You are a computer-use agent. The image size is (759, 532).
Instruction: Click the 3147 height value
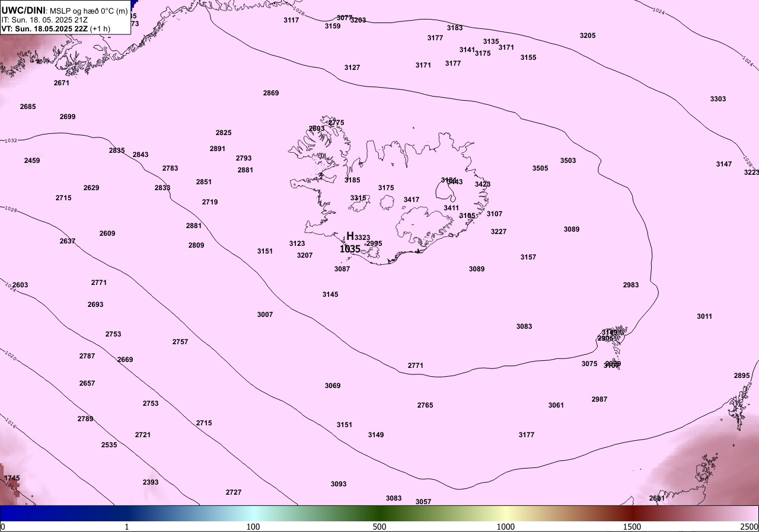point(724,164)
